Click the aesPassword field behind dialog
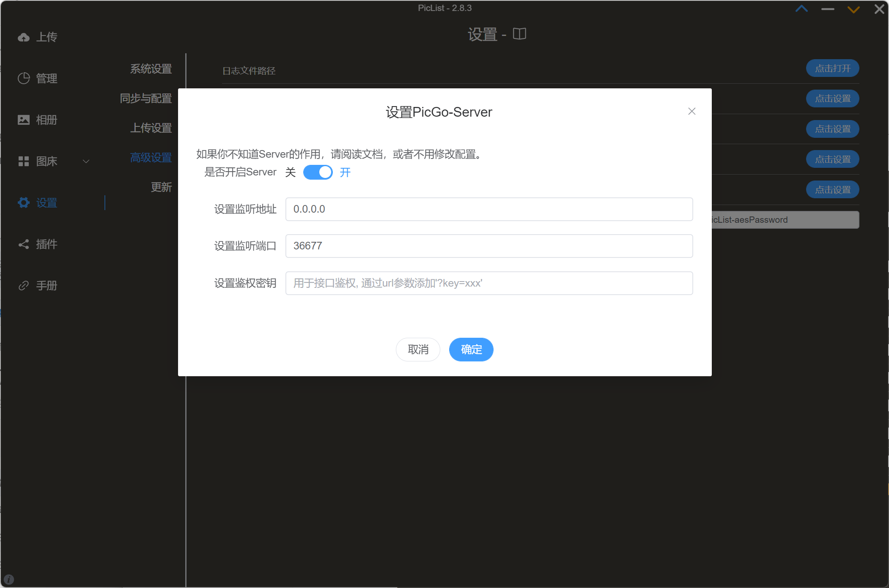The width and height of the screenshot is (889, 588). [785, 220]
